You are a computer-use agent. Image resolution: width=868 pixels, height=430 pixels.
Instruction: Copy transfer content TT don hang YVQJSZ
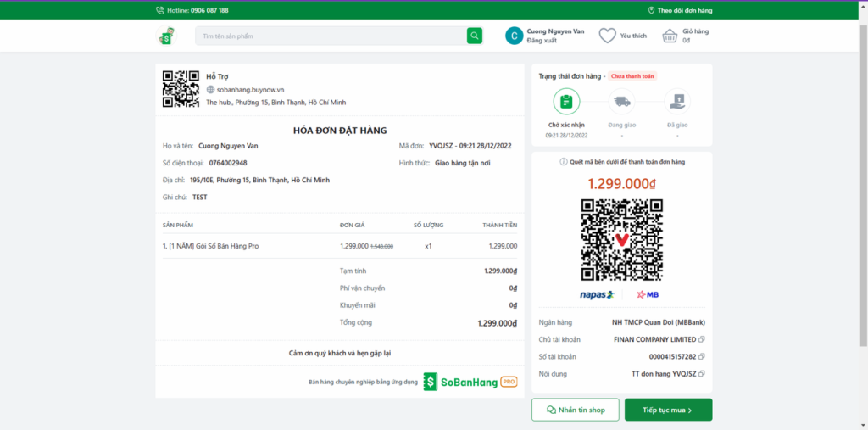click(702, 374)
